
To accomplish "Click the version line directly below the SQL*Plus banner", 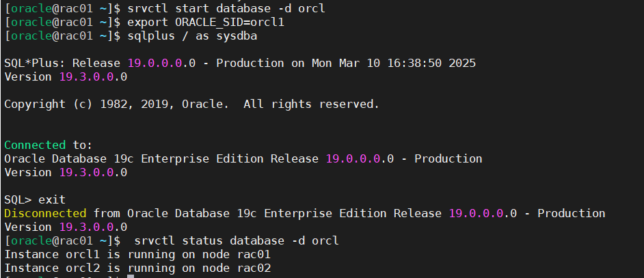I will click(x=66, y=77).
